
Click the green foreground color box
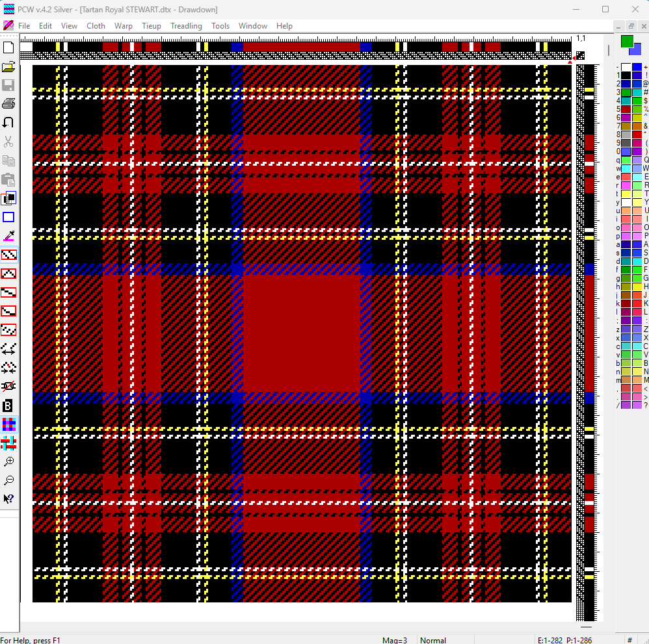coord(627,42)
